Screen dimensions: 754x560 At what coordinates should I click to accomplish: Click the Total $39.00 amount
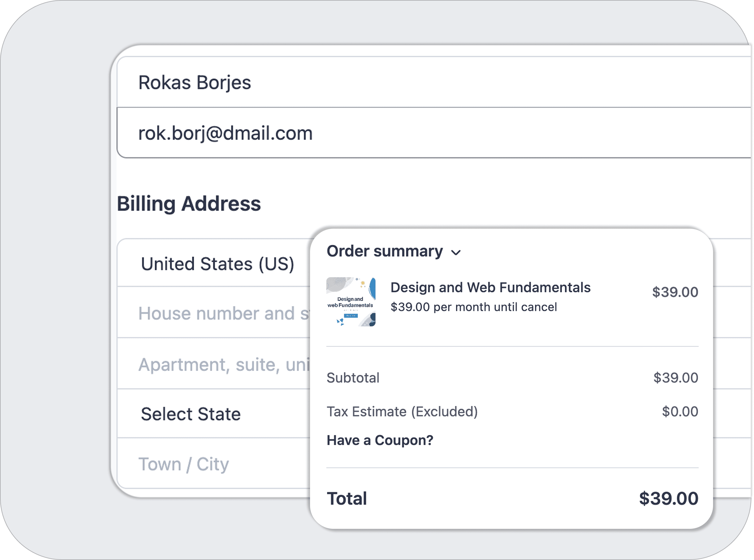coord(668,498)
